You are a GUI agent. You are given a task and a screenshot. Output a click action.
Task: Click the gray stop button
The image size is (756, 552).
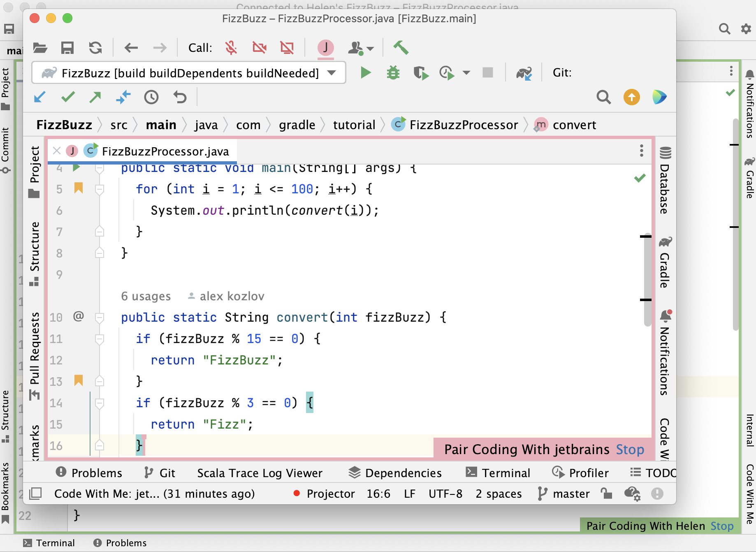[488, 73]
